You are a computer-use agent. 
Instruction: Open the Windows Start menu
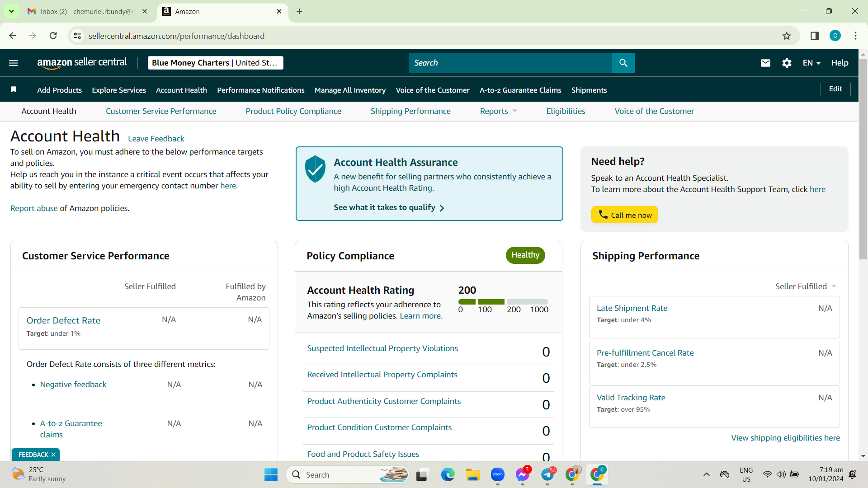271,475
